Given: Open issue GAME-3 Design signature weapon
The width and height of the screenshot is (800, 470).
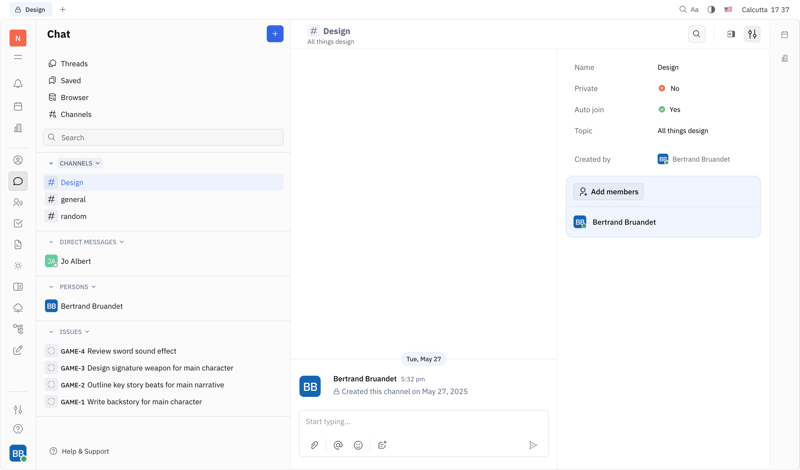Looking at the screenshot, I should tap(163, 367).
